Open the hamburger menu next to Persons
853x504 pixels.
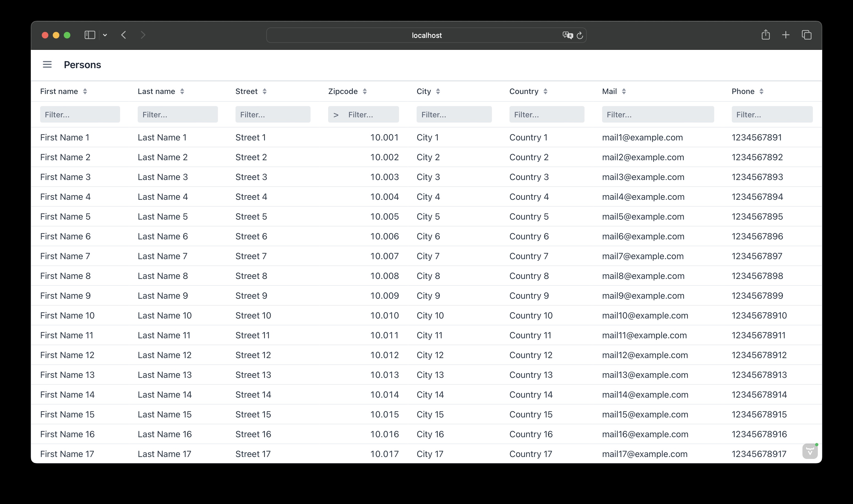(47, 65)
